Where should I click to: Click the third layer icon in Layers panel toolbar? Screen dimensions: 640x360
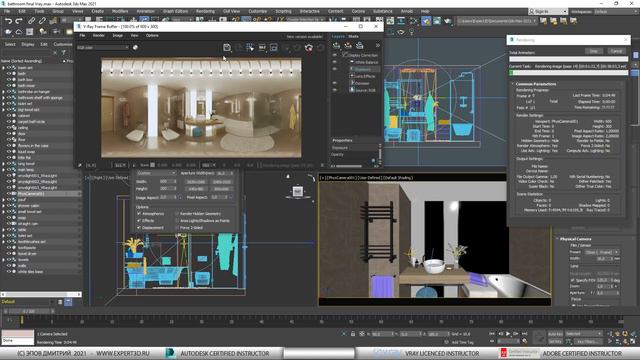[x=359, y=45]
